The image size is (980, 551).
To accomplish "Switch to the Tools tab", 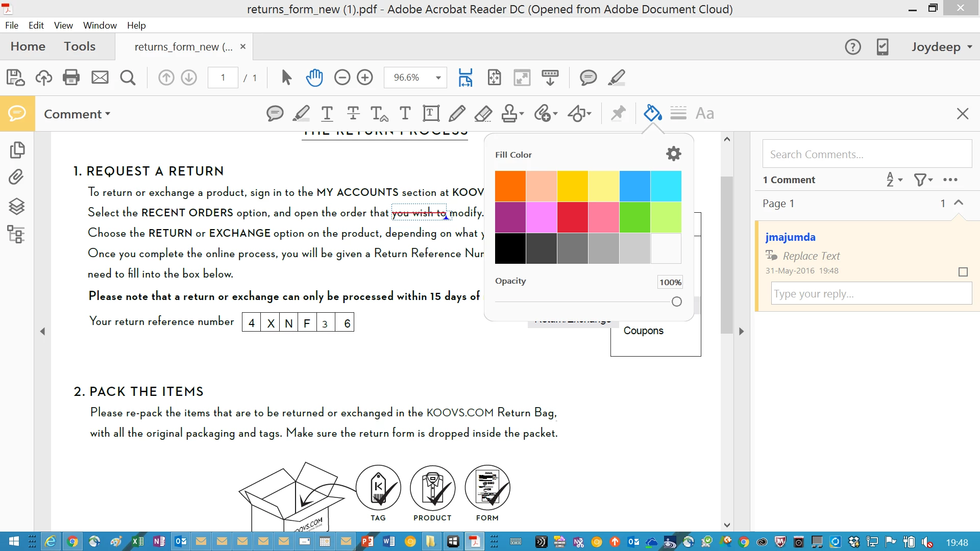I will 80,46.
